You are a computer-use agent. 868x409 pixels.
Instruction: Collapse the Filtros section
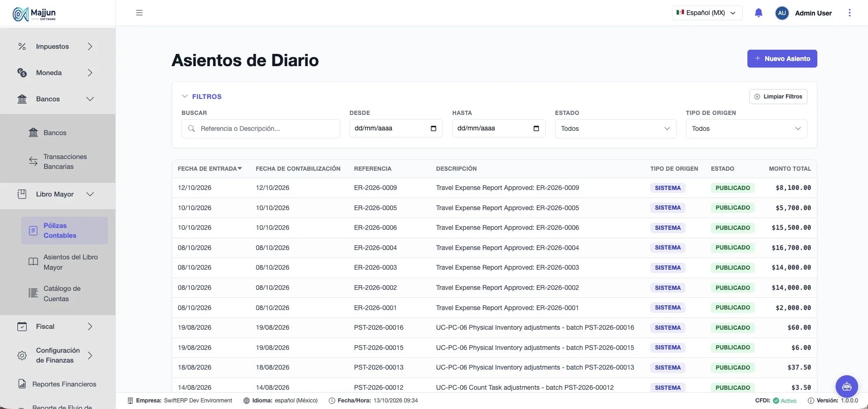point(202,97)
